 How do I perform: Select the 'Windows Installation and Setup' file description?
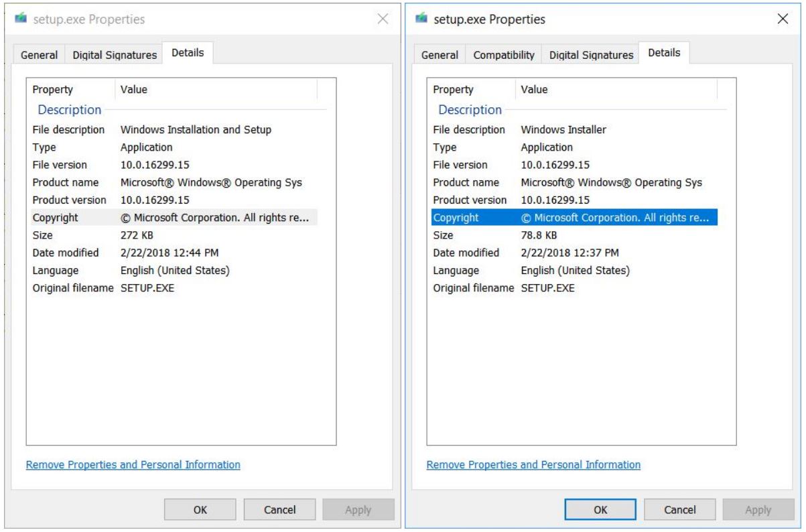pyautogui.click(x=196, y=129)
